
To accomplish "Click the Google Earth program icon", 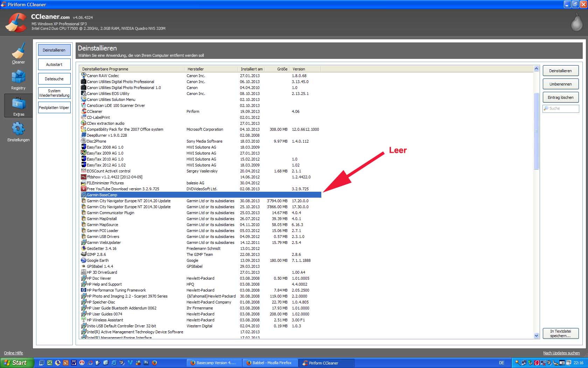I will 84,260.
